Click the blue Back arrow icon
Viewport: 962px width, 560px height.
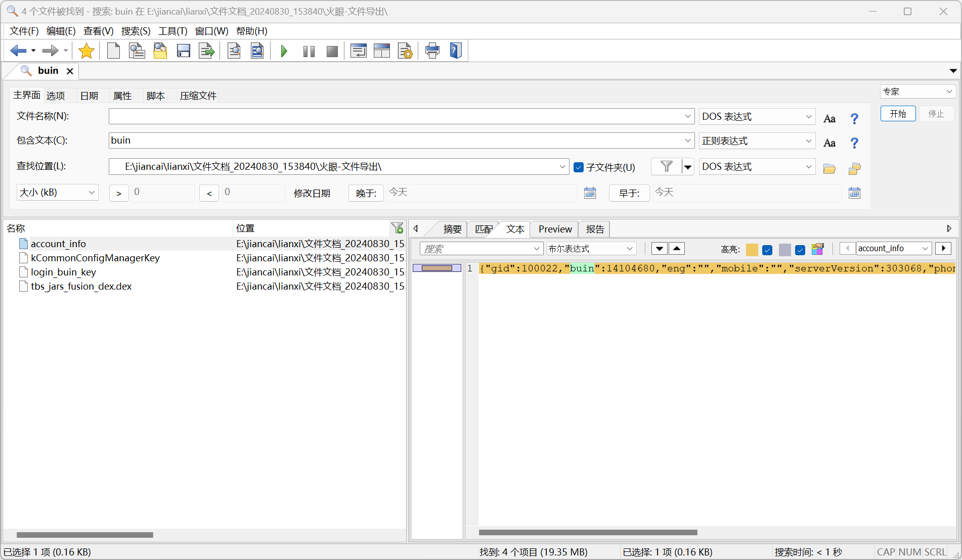[x=18, y=51]
